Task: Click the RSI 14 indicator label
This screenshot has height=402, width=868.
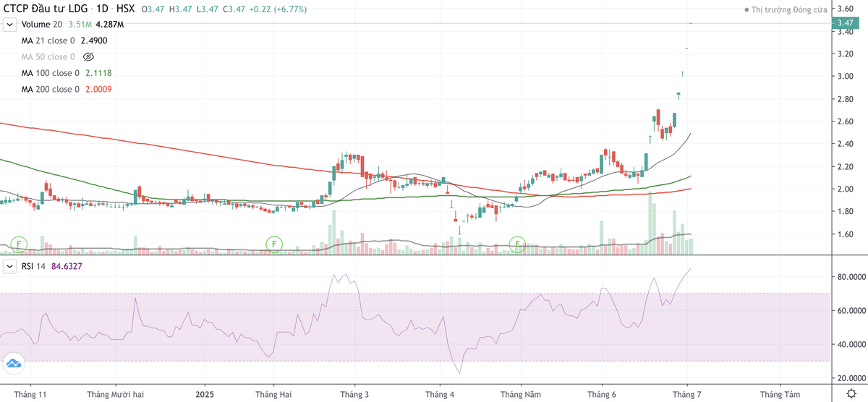Action: pos(34,267)
